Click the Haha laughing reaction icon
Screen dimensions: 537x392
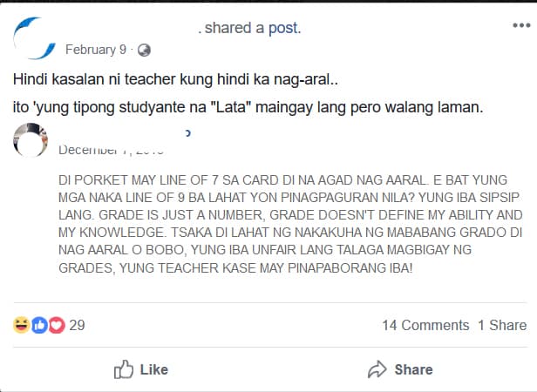21,325
